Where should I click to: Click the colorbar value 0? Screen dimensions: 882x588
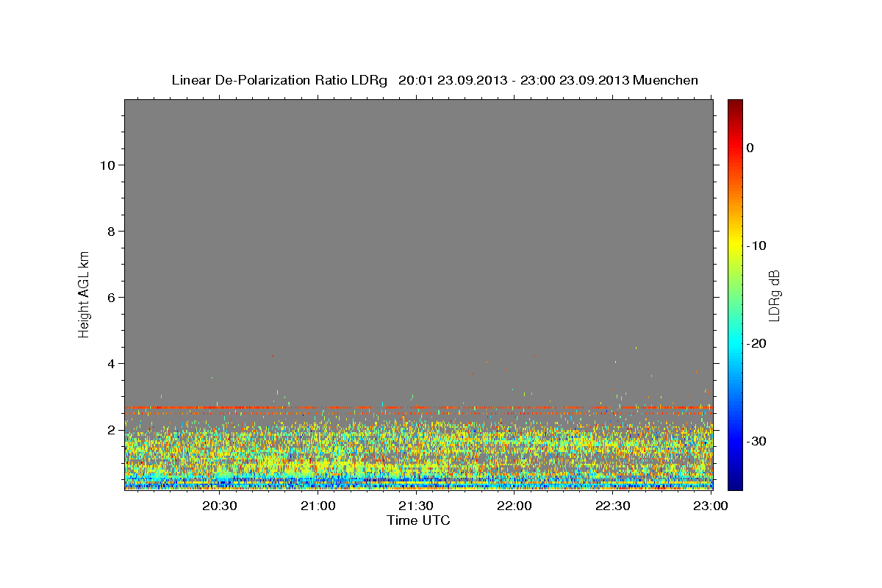[x=750, y=148]
